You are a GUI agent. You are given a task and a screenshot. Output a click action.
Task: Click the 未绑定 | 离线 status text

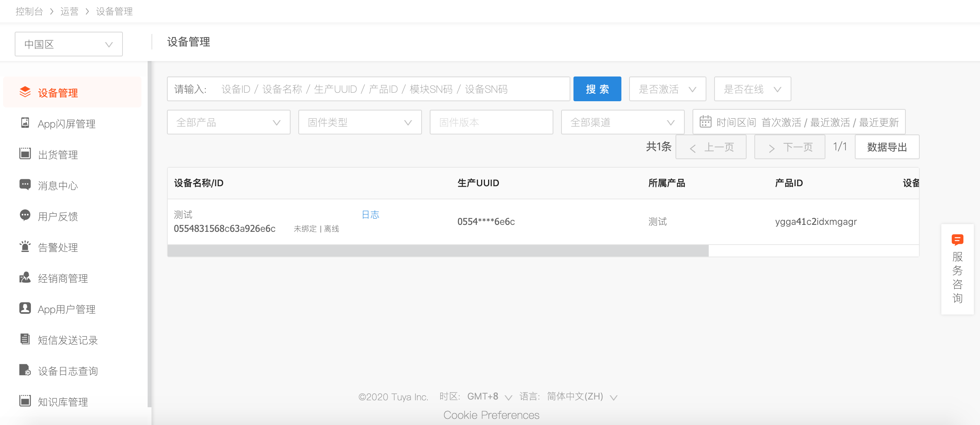316,229
